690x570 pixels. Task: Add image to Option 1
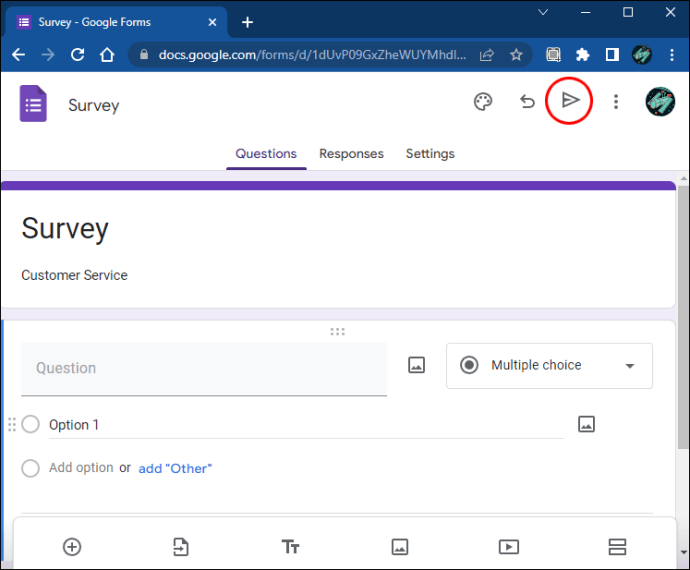(x=586, y=424)
